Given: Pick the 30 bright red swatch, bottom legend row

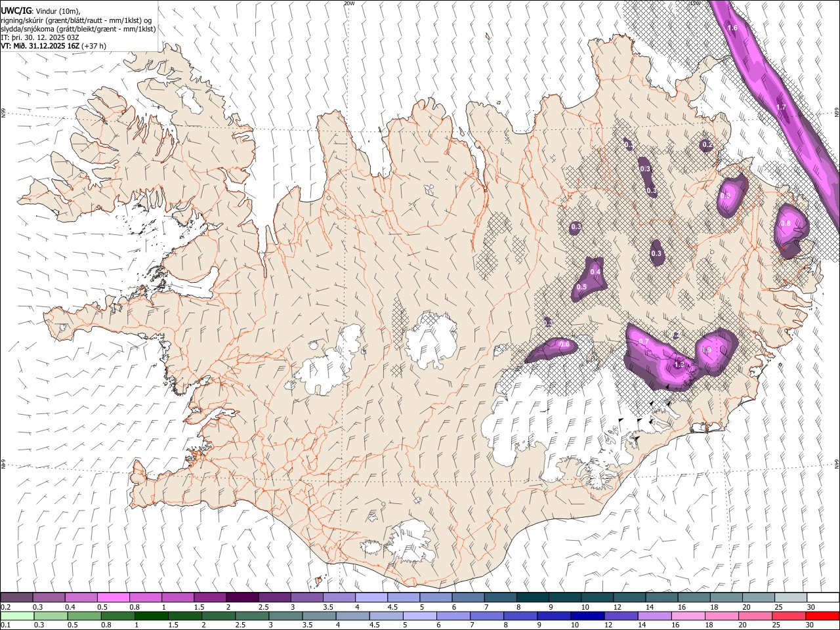Looking at the screenshot, I should click(822, 616).
